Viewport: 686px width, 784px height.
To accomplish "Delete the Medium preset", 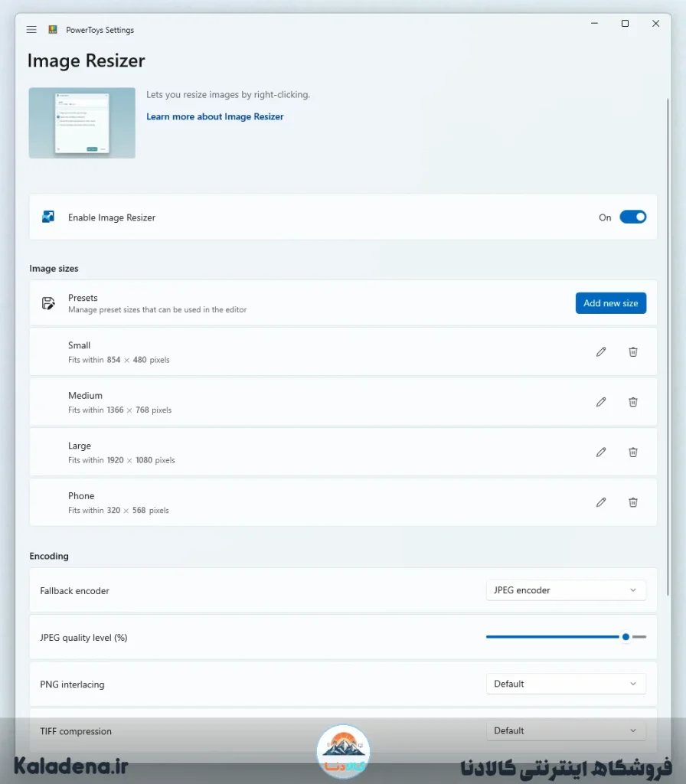I will coord(633,402).
